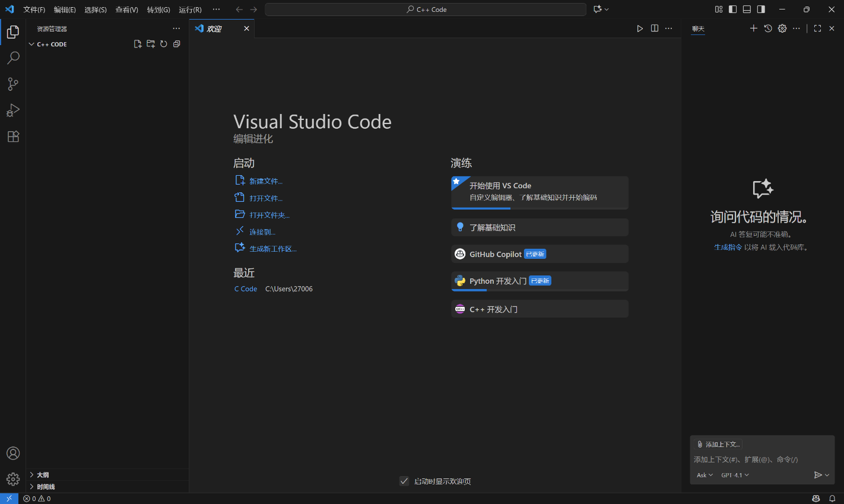Click the 生成指令 link in chat
Screen dimensions: 844x504
[728, 247]
